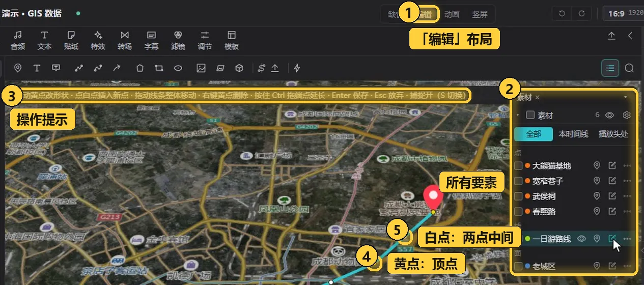Click the route S-curve tool icon
This screenshot has width=644, height=285.
click(262, 68)
